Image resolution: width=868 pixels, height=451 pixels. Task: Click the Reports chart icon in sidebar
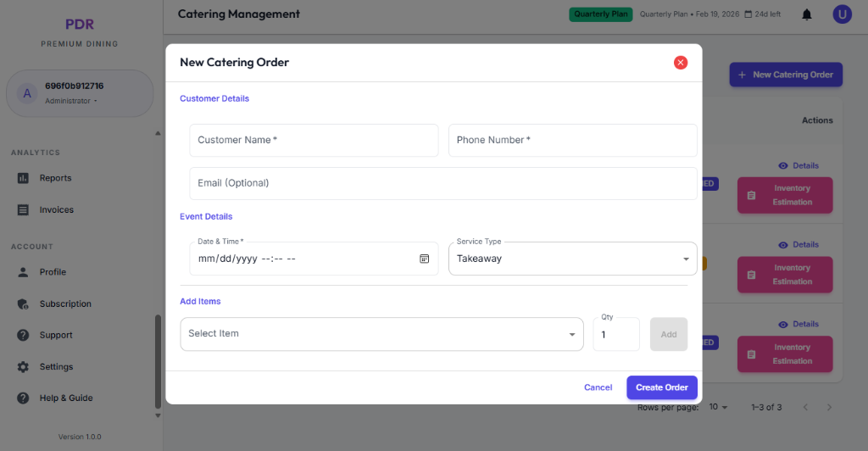tap(23, 178)
